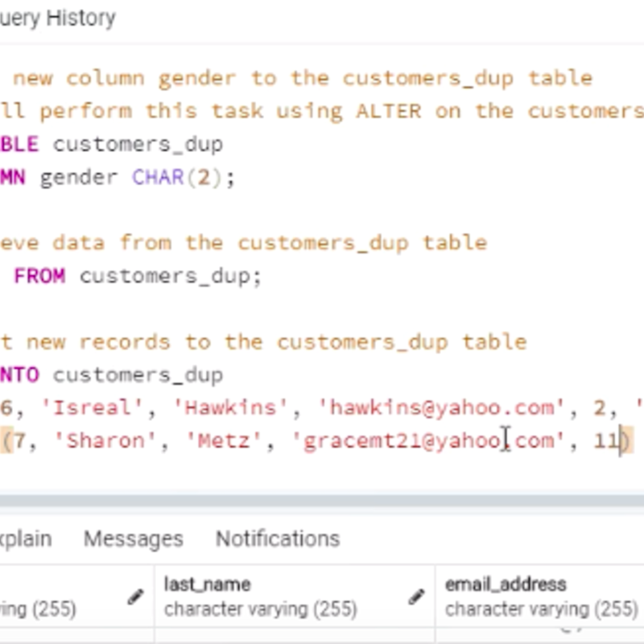Click the 'Hawkins' value in the editor
Viewport: 644px width, 644px height.
click(x=230, y=408)
